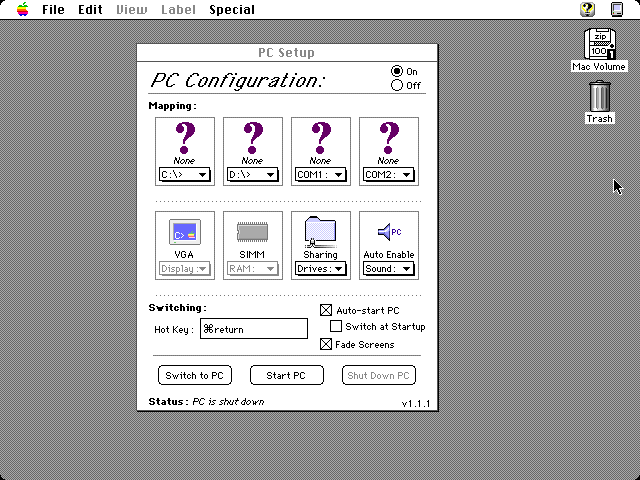
Task: Click the question mark icon above D:\> dropdown
Action: (x=253, y=138)
